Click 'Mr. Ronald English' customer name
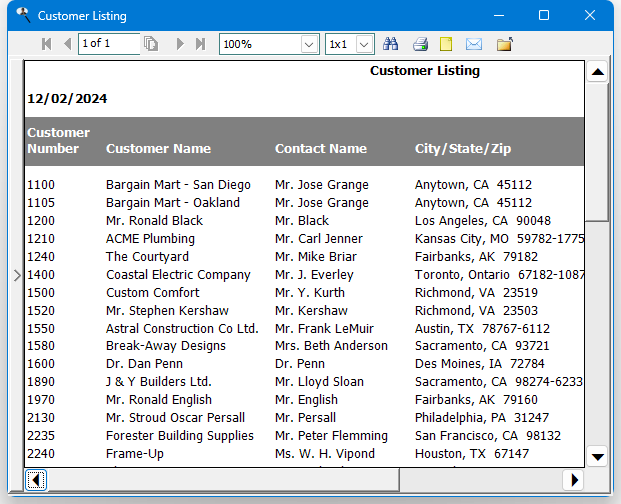 pos(158,400)
